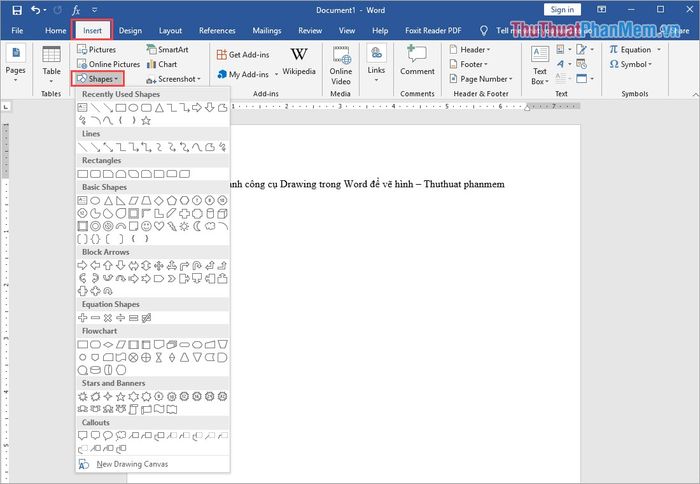Switch to the Design tab
Screen dimensions: 700x484
(130, 31)
